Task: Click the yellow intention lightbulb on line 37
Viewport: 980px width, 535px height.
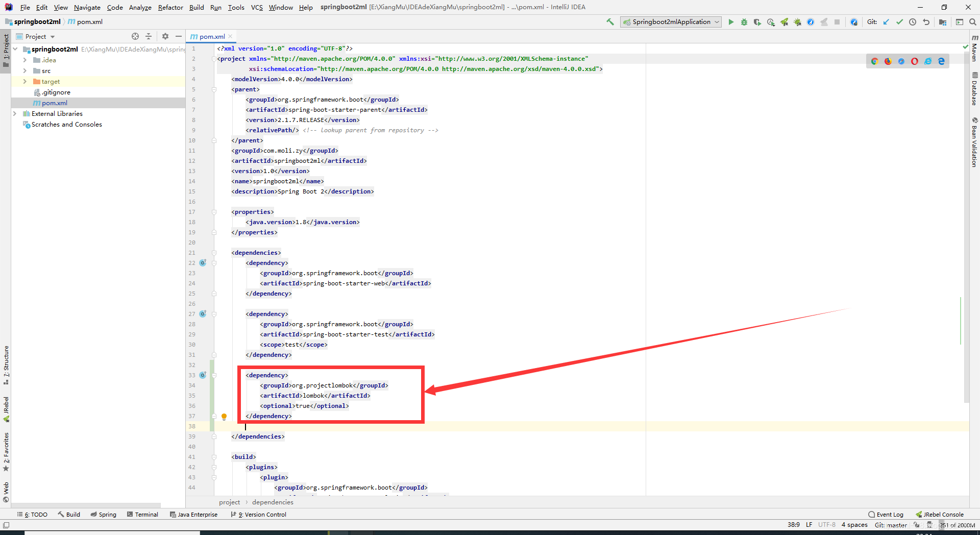Action: tap(224, 417)
